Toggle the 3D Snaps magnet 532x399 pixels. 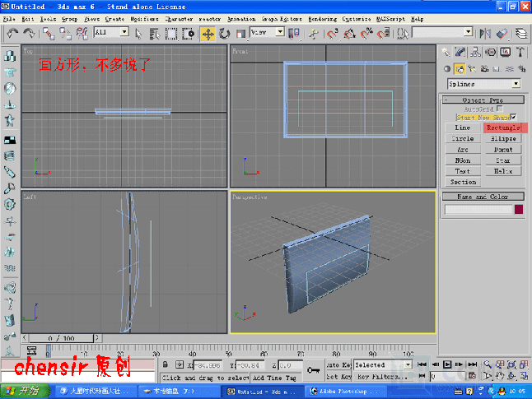click(x=333, y=34)
